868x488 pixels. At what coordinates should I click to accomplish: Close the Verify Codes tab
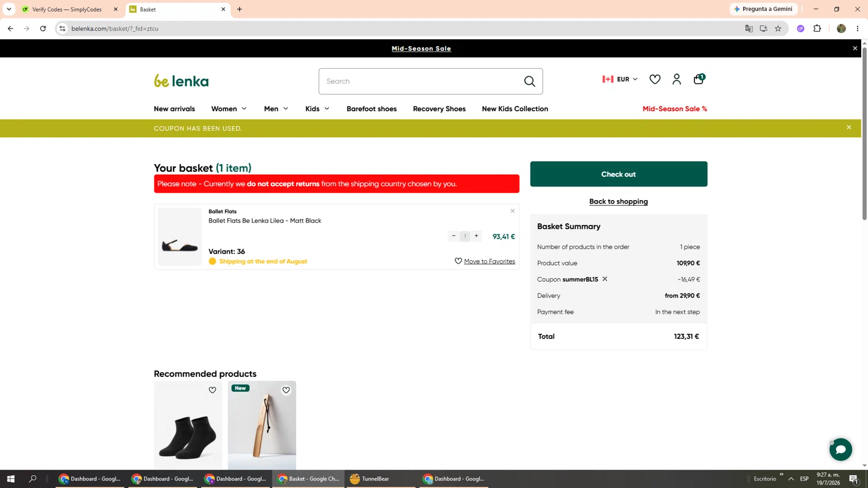click(116, 9)
